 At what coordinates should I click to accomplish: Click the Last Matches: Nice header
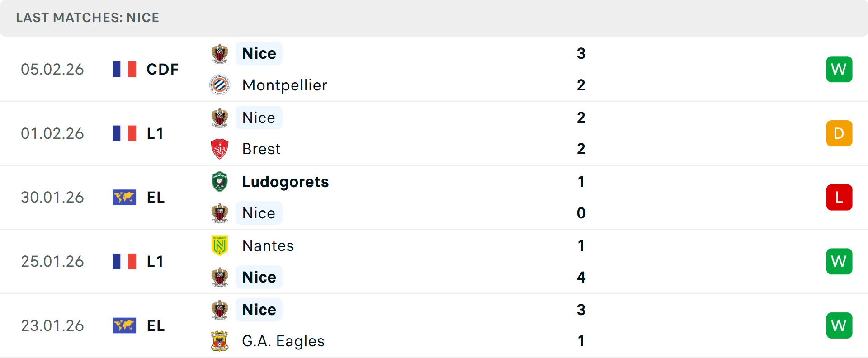[x=88, y=18]
